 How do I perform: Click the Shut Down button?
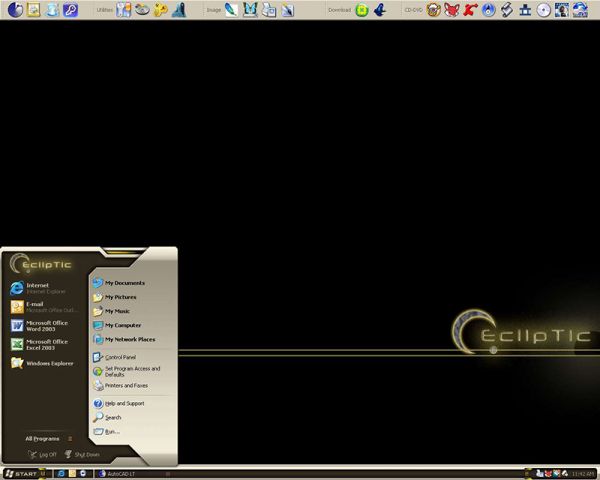pyautogui.click(x=82, y=455)
